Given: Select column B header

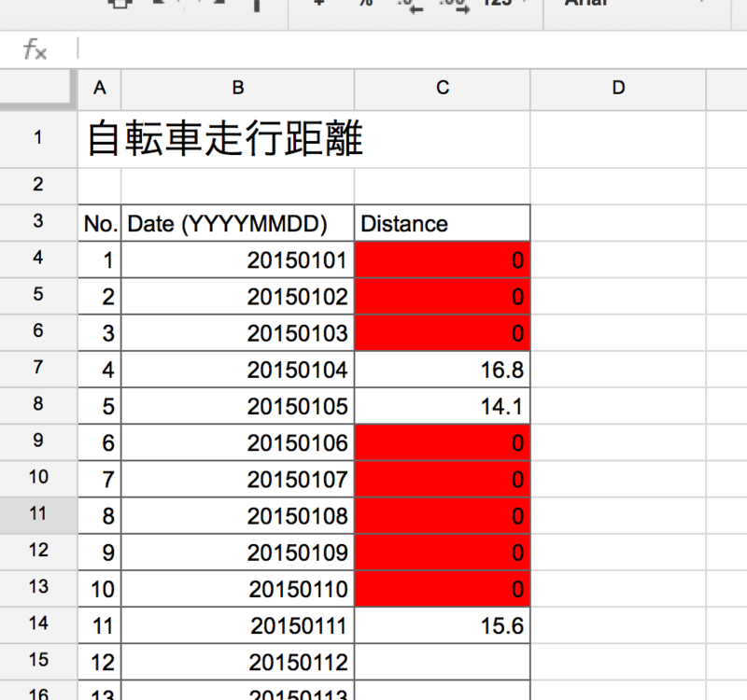Looking at the screenshot, I should [x=238, y=89].
